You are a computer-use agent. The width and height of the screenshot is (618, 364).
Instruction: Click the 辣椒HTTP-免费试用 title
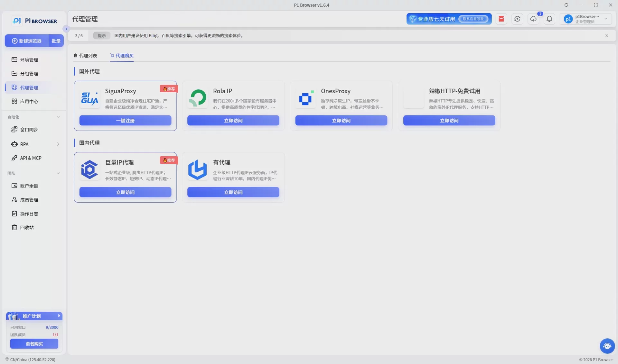click(x=454, y=91)
